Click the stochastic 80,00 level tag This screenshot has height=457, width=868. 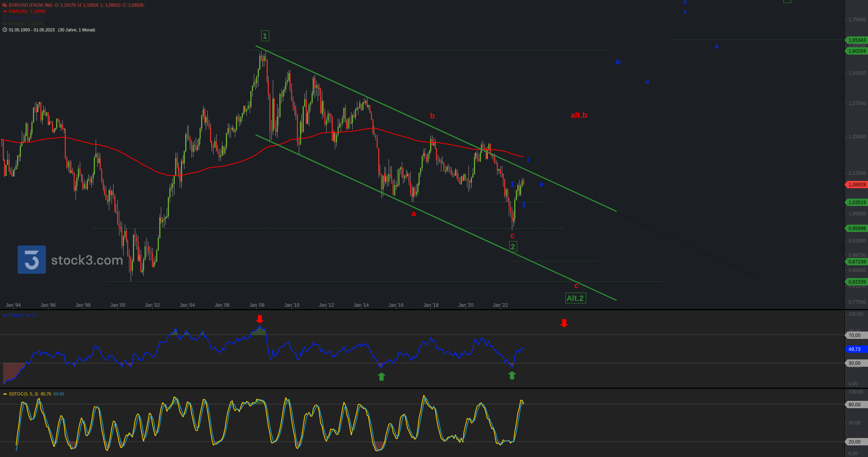[x=856, y=405]
